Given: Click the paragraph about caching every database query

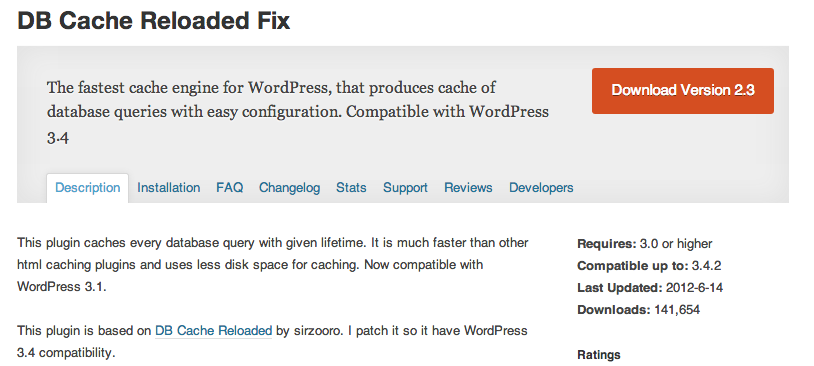Looking at the screenshot, I should [x=273, y=265].
